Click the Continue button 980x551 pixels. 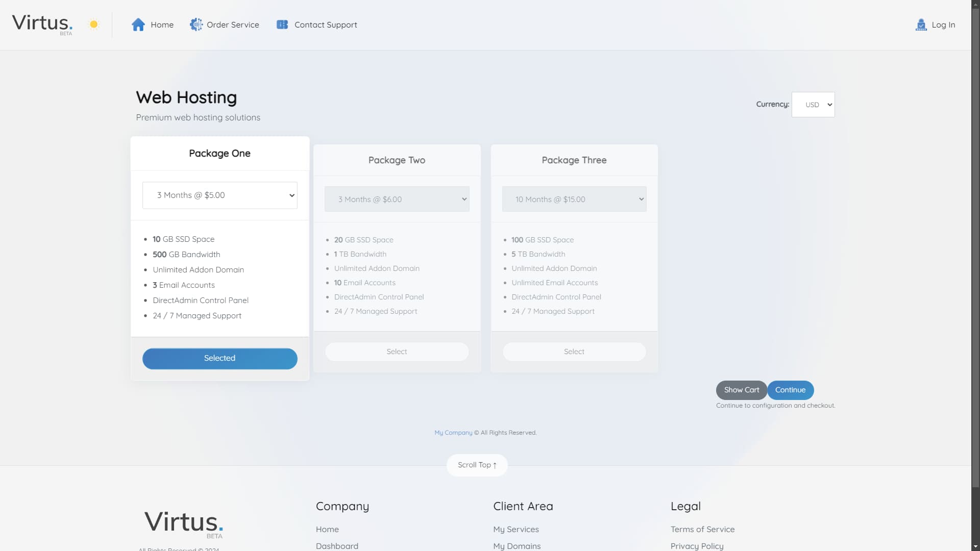click(x=791, y=390)
